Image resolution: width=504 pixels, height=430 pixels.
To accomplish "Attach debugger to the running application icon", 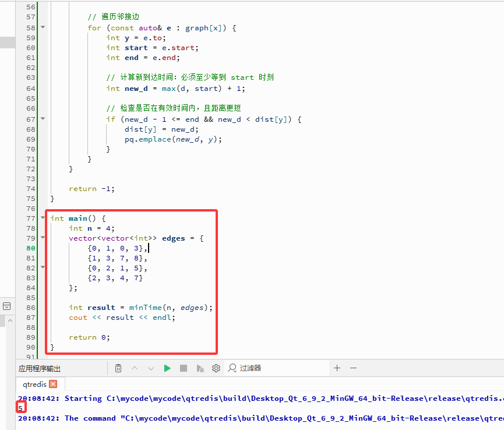I will pos(200,368).
